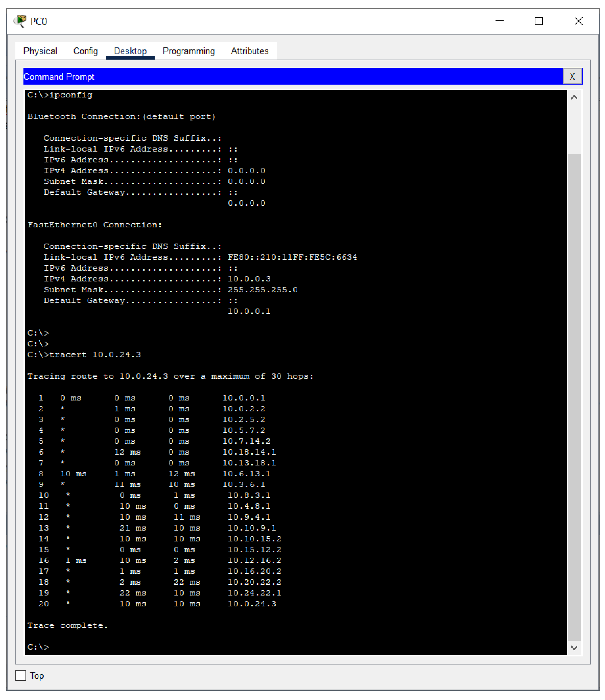605x700 pixels.
Task: Close the PC0 window
Action: [x=578, y=21]
